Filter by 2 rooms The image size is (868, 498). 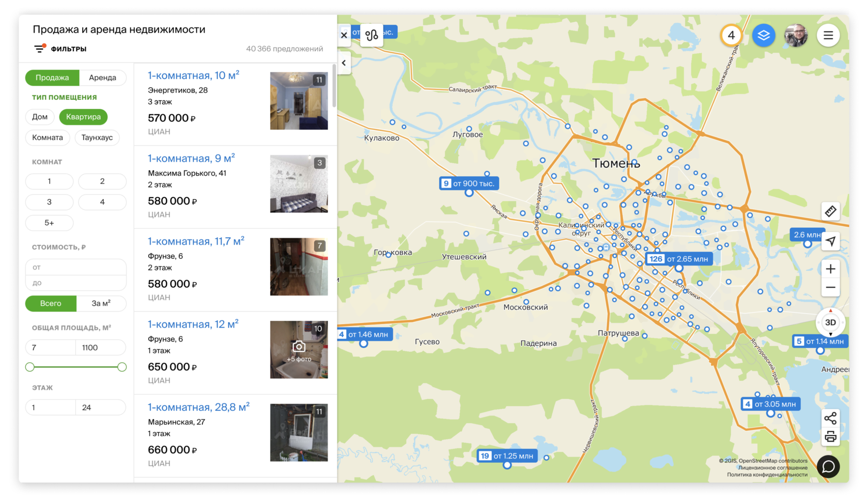pos(102,181)
